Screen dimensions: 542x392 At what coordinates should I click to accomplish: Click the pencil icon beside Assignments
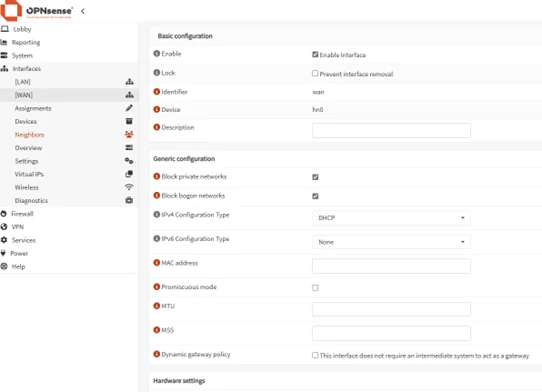coord(129,108)
